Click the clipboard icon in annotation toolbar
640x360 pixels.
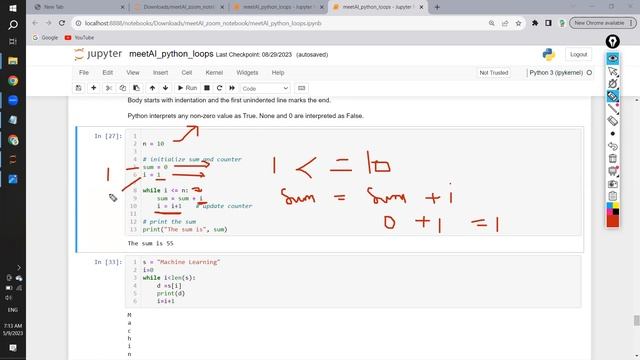tap(612, 196)
